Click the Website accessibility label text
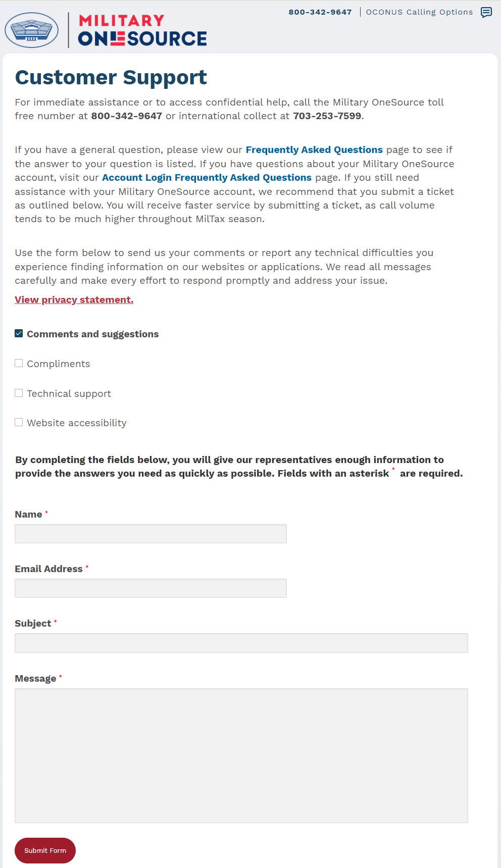This screenshot has height=868, width=501. pyautogui.click(x=77, y=423)
